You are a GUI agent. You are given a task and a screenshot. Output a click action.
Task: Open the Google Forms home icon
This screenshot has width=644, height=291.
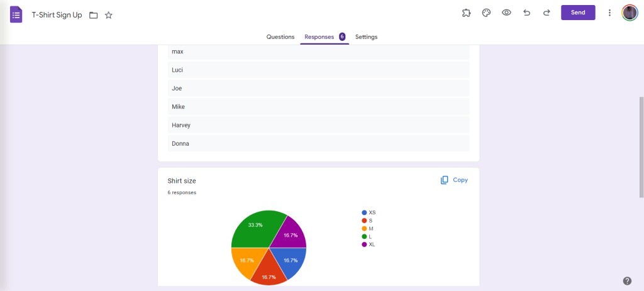pyautogui.click(x=16, y=15)
